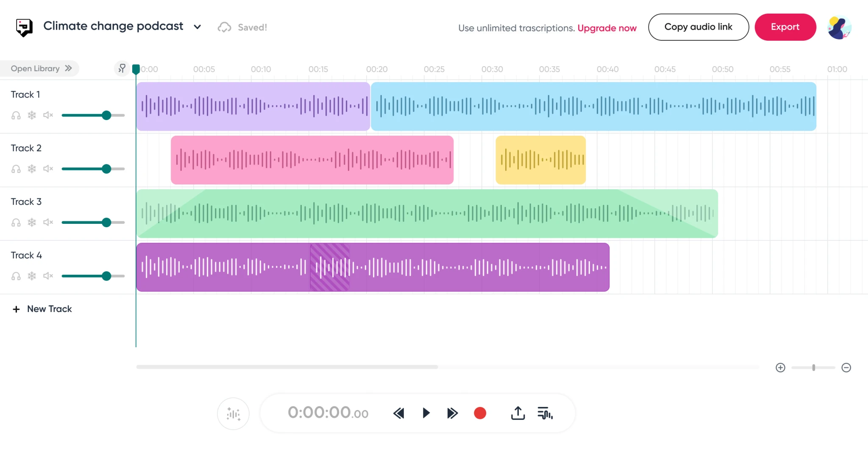
Task: Open the Climate change podcast title dropdown
Action: pyautogui.click(x=198, y=26)
